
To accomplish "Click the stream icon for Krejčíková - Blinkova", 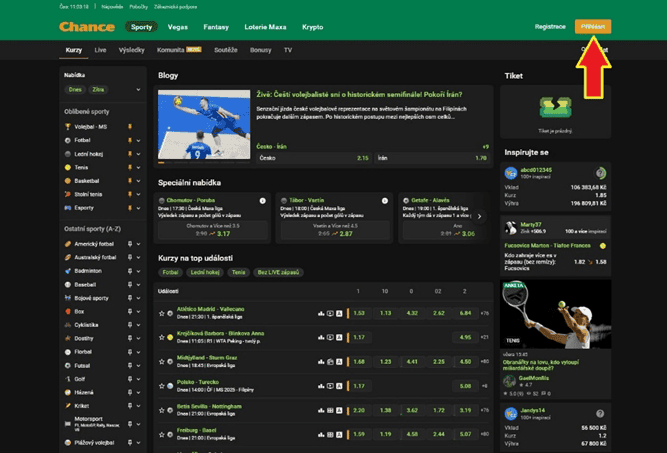I will pos(330,338).
